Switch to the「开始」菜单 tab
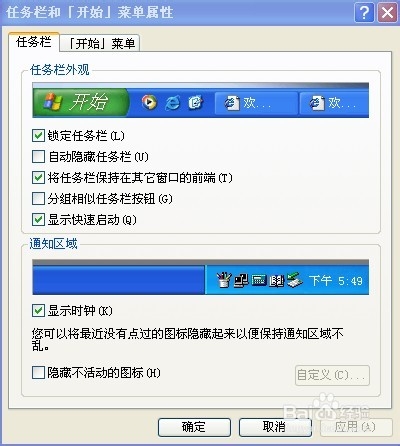 100,43
